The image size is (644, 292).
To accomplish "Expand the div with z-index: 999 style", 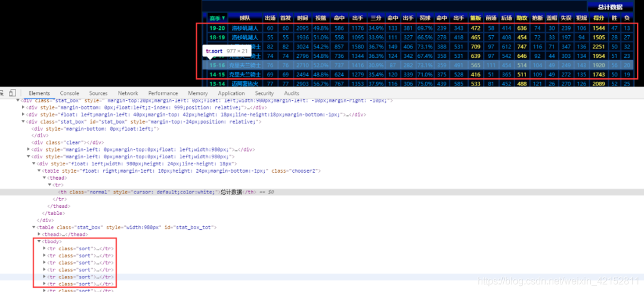I will click(23, 107).
